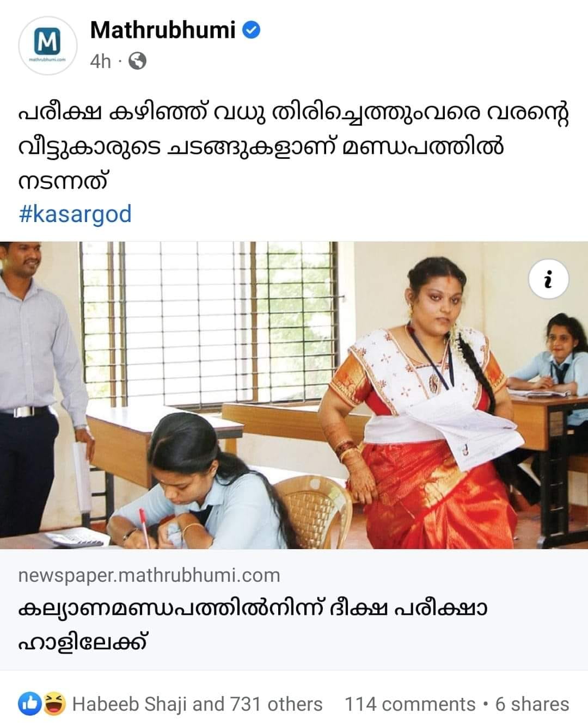This screenshot has width=588, height=726.
Task: Click the info icon on the image
Action: point(549,280)
